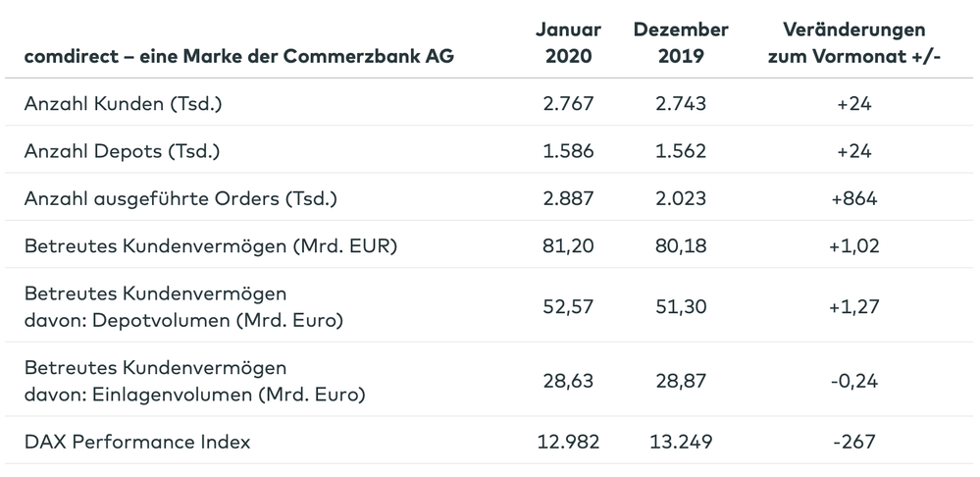980x477 pixels.
Task: Select the January customer assets value 81,20
Action: click(x=569, y=246)
